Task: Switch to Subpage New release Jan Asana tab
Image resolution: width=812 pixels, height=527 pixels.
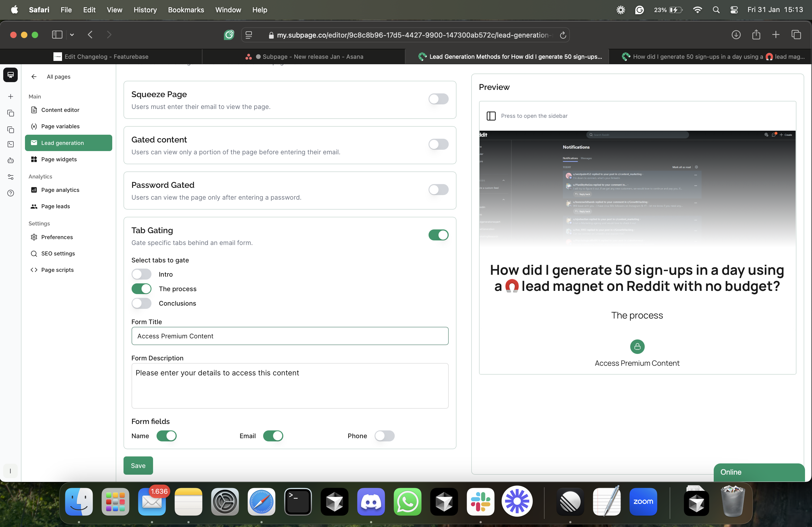Action: [304, 57]
